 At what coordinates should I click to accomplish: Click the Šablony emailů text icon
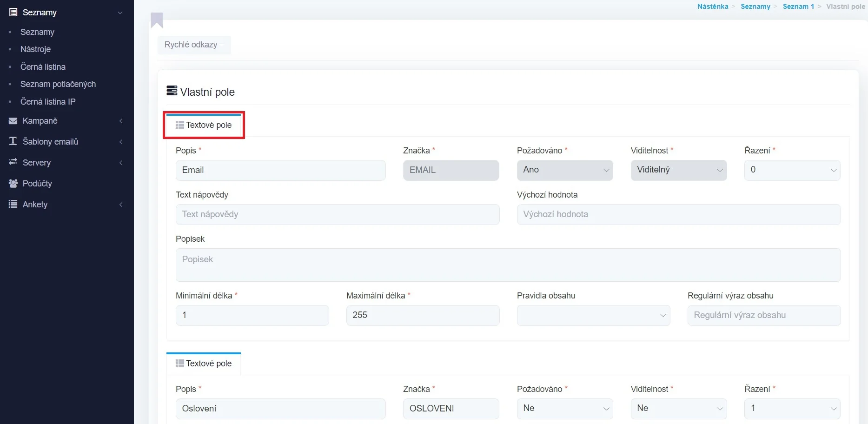[13, 141]
